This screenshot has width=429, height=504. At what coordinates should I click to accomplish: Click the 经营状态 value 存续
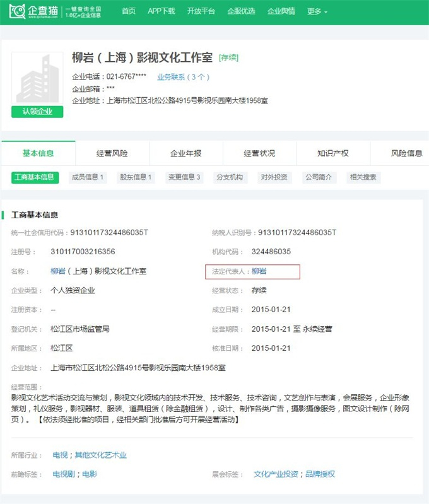(x=259, y=291)
